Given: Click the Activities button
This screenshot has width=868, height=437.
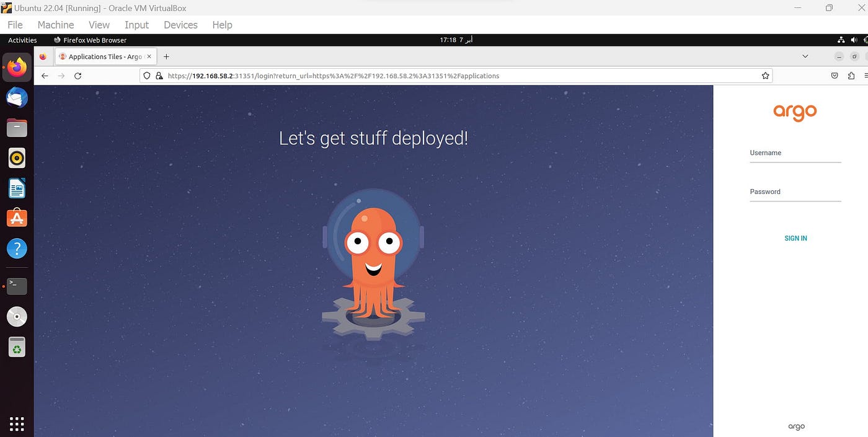Looking at the screenshot, I should point(22,40).
